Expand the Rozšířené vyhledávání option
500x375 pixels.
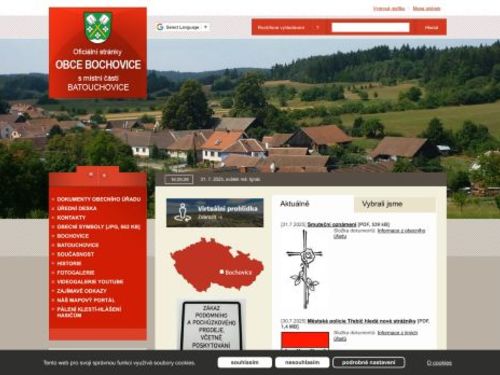tap(288, 28)
